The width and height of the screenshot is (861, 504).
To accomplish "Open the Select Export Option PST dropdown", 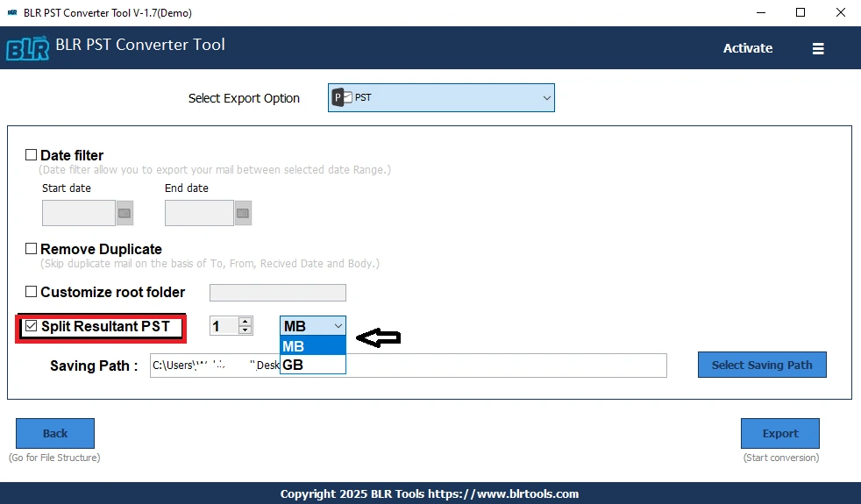I will coord(441,97).
